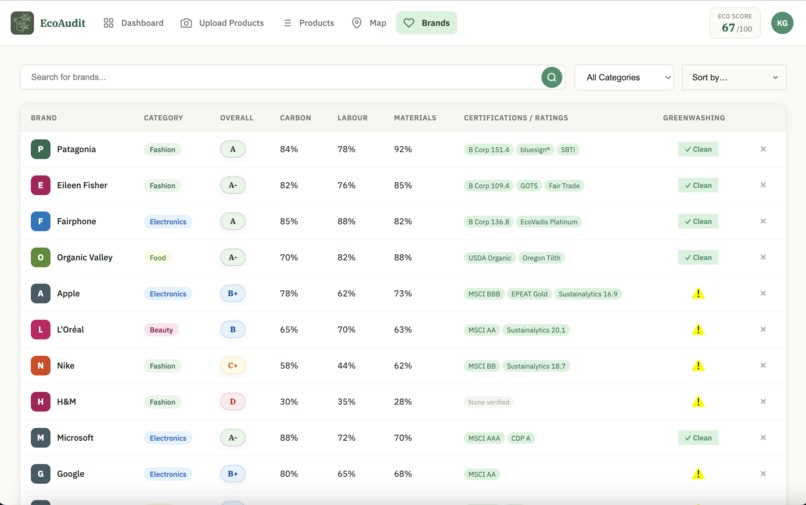The width and height of the screenshot is (806, 505).
Task: Click Google's G brand icon
Action: click(x=41, y=474)
